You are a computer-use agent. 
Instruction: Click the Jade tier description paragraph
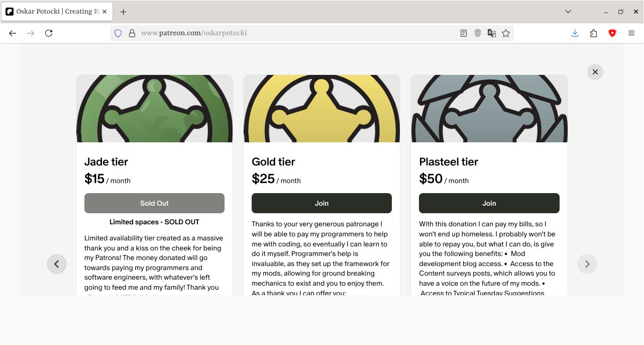tap(154, 264)
